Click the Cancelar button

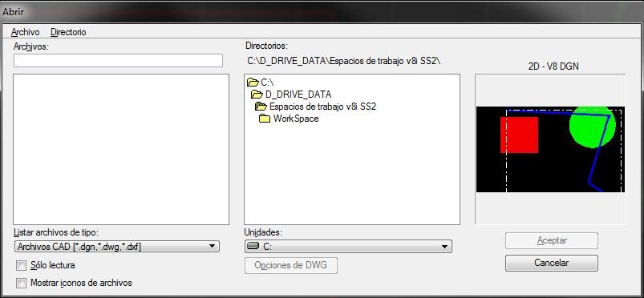[x=552, y=263]
